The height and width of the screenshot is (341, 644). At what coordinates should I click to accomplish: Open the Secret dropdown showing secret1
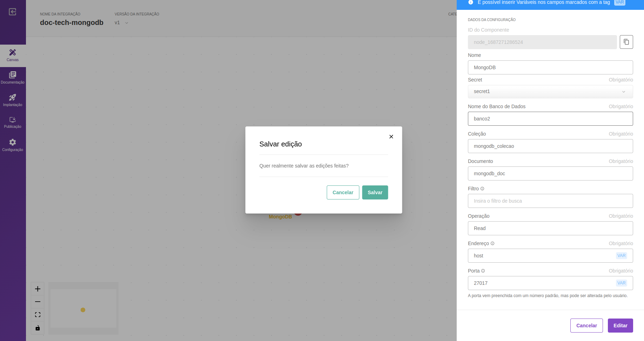pyautogui.click(x=550, y=91)
